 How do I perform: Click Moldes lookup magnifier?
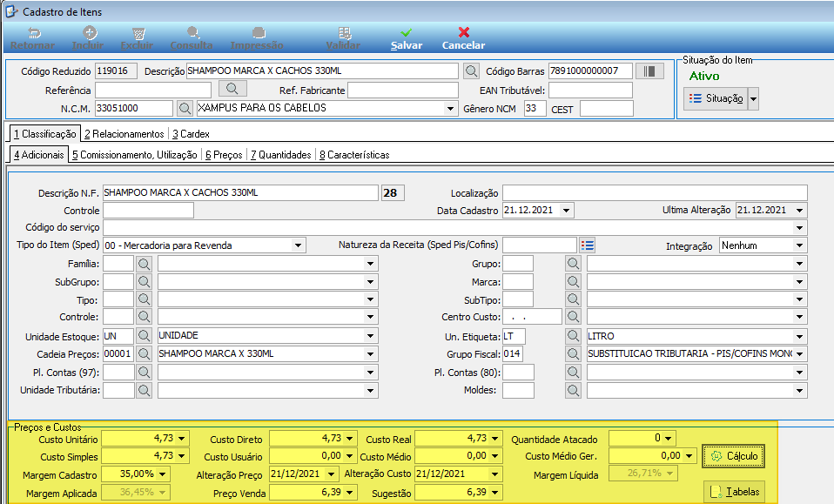573,390
